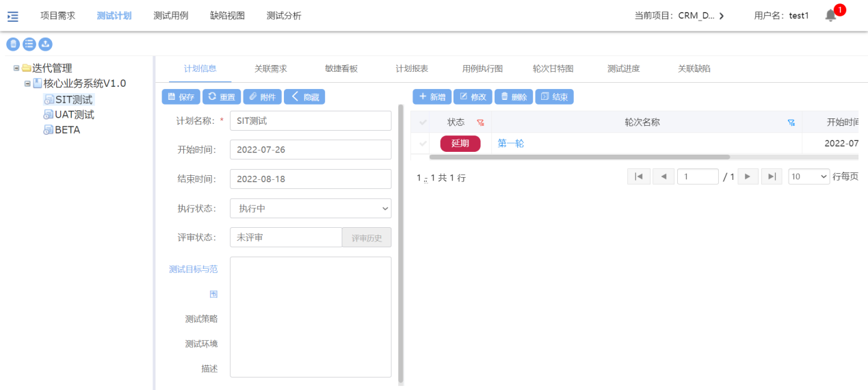This screenshot has width=868, height=390.
Task: Collapse the 迭代管理 tree node
Action: click(16, 68)
